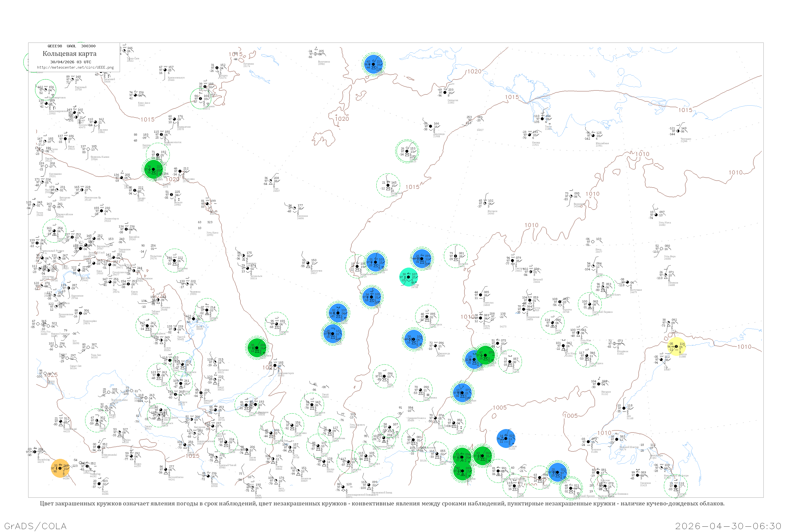Click the Якутск station plot
798x532 pixels.
click(530, 300)
